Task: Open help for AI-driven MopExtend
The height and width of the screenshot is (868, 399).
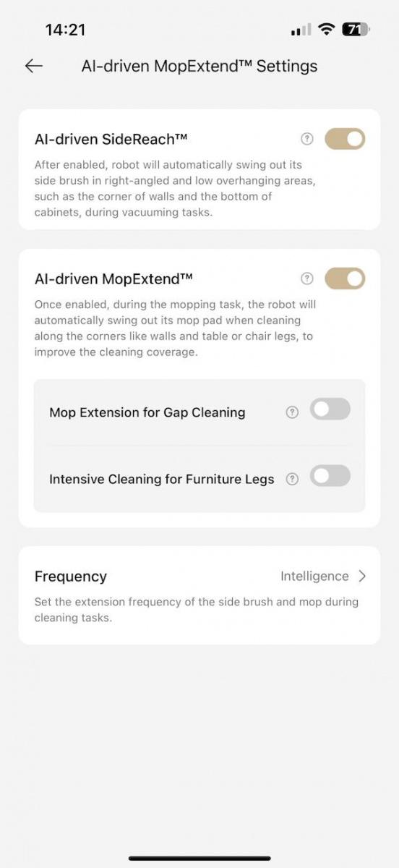Action: click(x=307, y=278)
